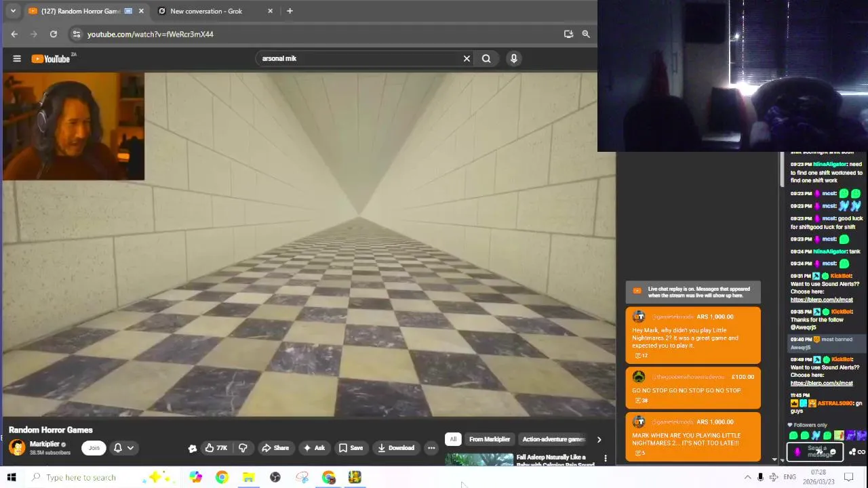Select the youtube.com URL address field
The image size is (868, 488).
319,34
